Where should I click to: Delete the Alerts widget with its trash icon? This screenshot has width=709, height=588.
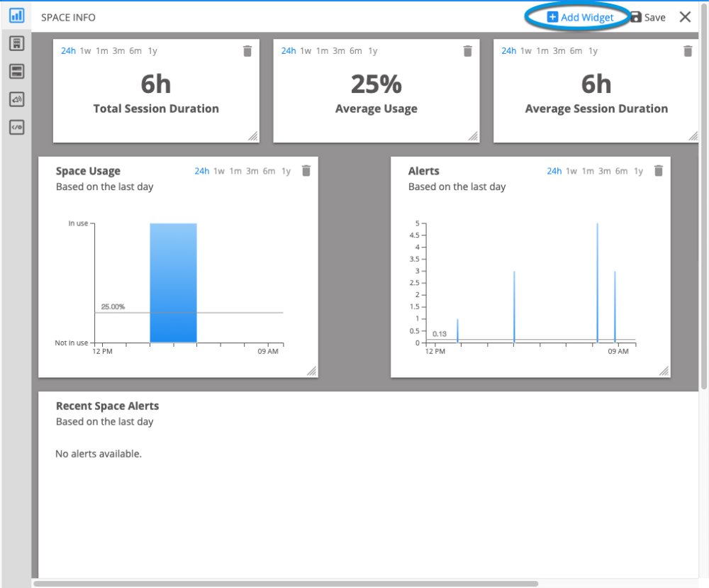tap(658, 170)
